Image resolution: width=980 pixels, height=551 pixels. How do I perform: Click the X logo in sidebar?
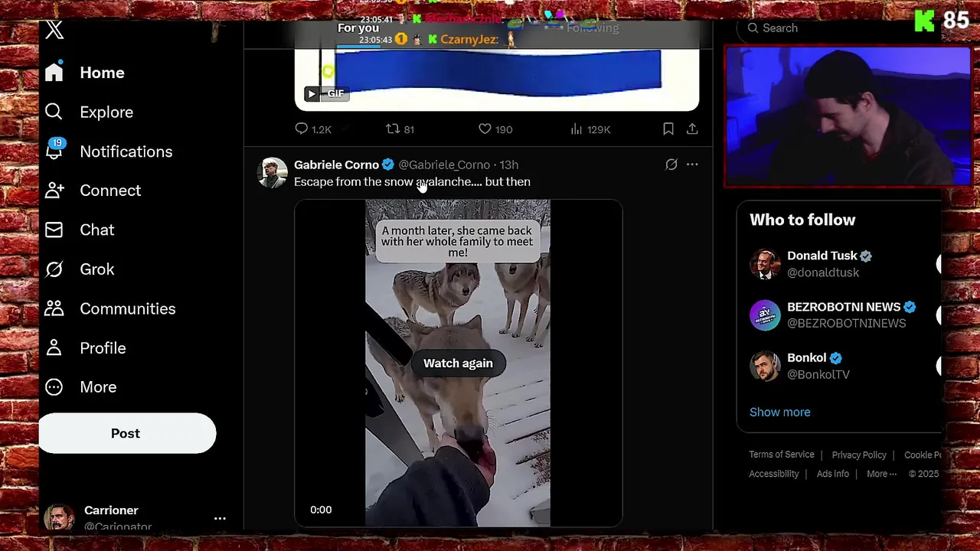[54, 30]
